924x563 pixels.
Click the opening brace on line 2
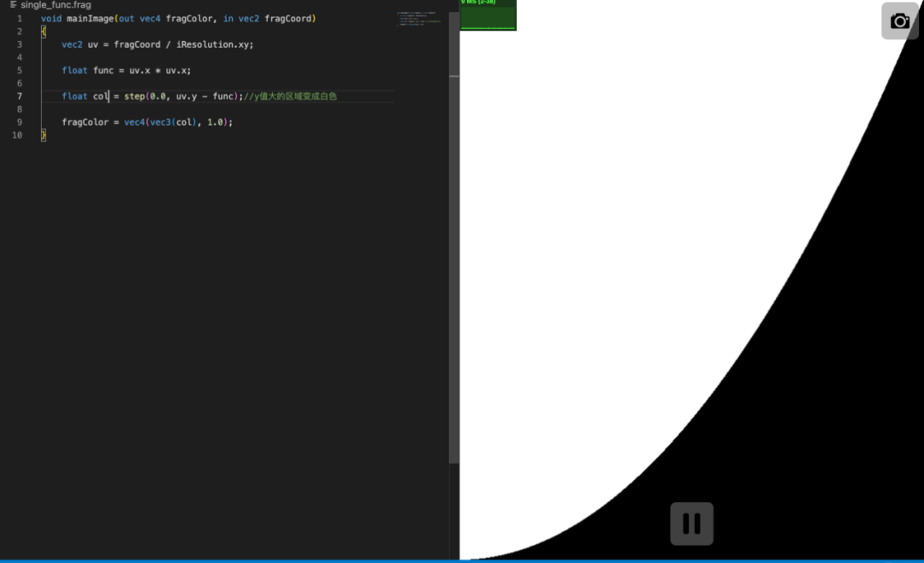(44, 32)
